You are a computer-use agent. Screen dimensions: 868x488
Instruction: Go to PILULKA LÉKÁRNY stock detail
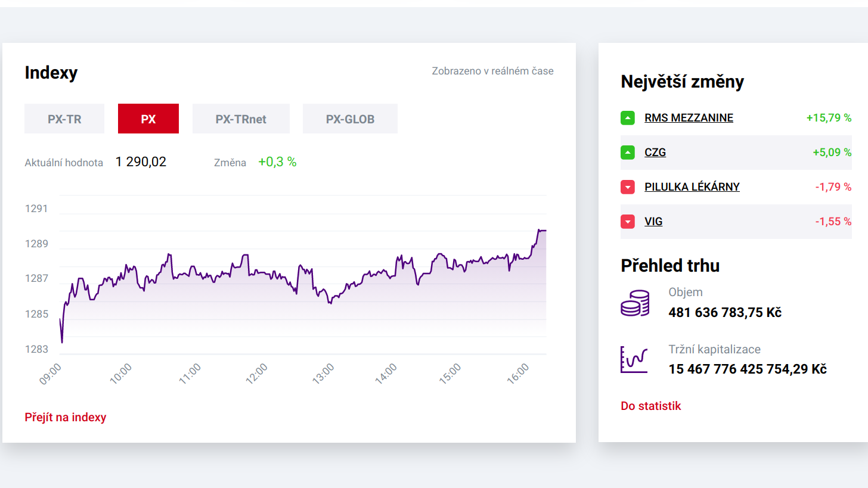[x=692, y=187]
